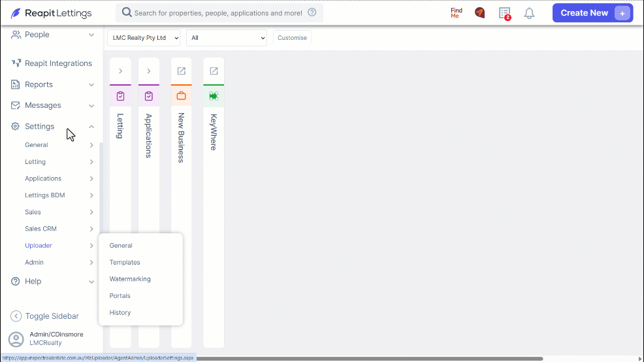Image resolution: width=644 pixels, height=362 pixels.
Task: Click the Create New button
Action: [592, 13]
